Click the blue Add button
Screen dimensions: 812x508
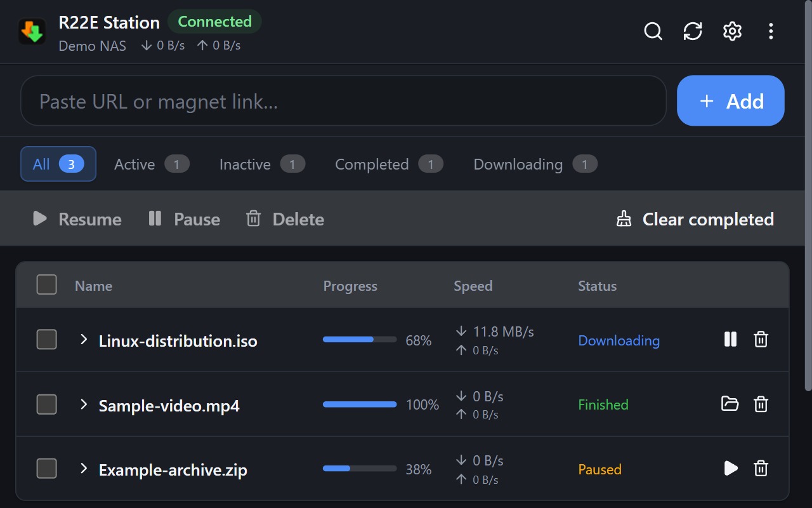click(731, 101)
